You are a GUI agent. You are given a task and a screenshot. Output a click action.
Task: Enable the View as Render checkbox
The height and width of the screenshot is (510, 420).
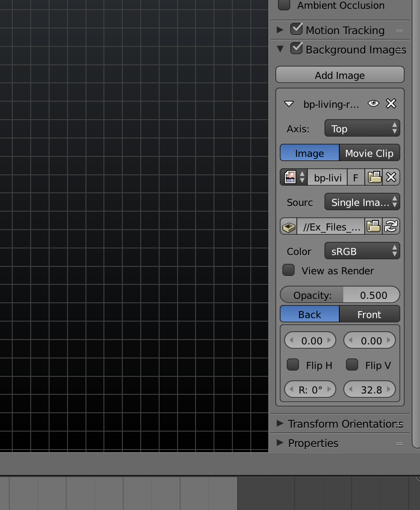pyautogui.click(x=288, y=270)
